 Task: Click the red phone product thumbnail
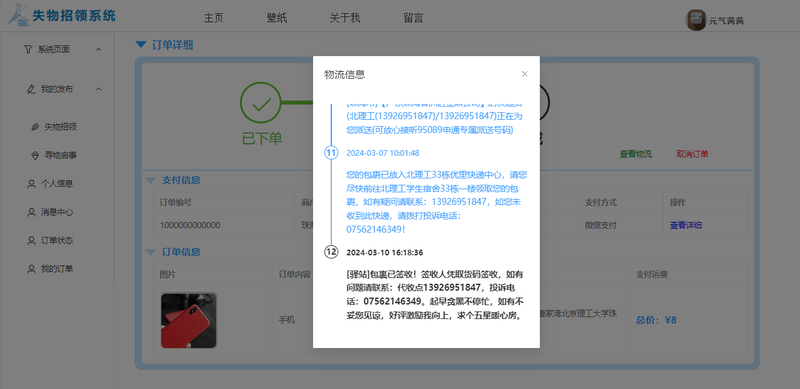click(189, 321)
